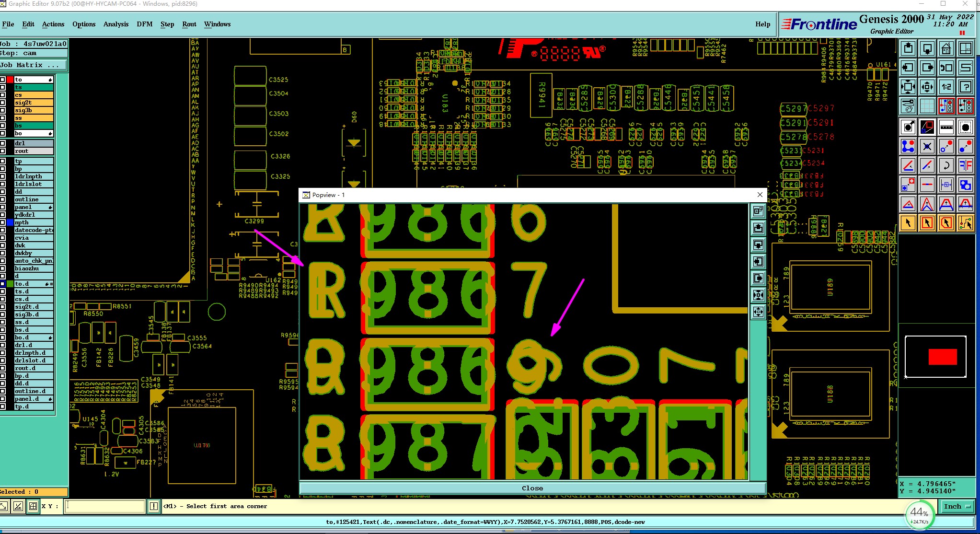This screenshot has width=980, height=534.
Task: Toggle checkbox for ts layer
Action: pyautogui.click(x=3, y=87)
